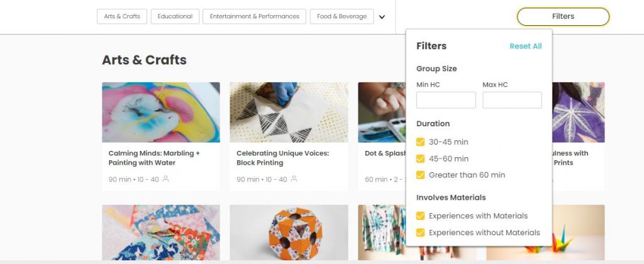Viewport: 644px width, 264px height.
Task: Focus the Min HC input field
Action: pyautogui.click(x=446, y=100)
